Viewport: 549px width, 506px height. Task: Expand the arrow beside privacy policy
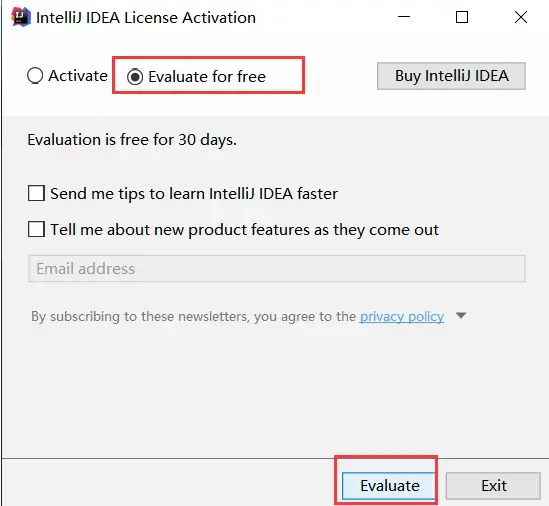(461, 316)
